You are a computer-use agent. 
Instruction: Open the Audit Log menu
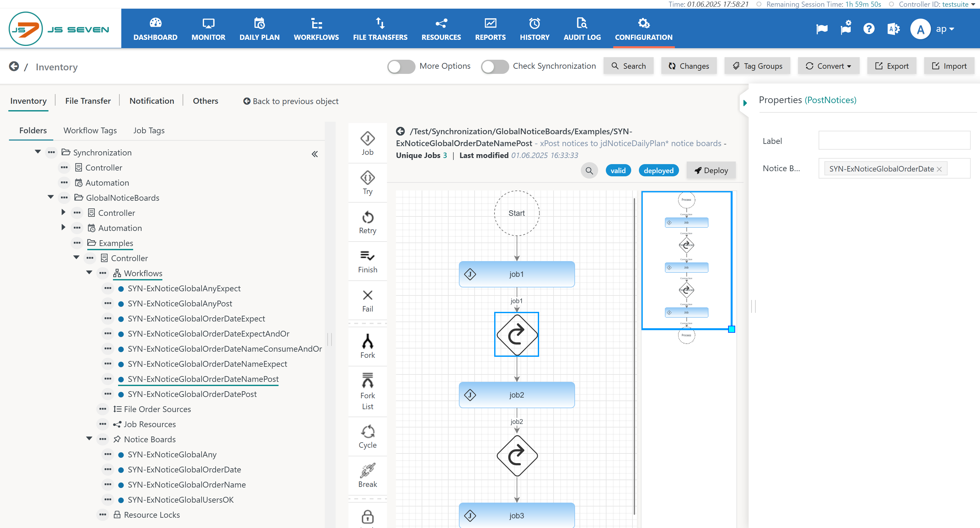click(x=582, y=29)
